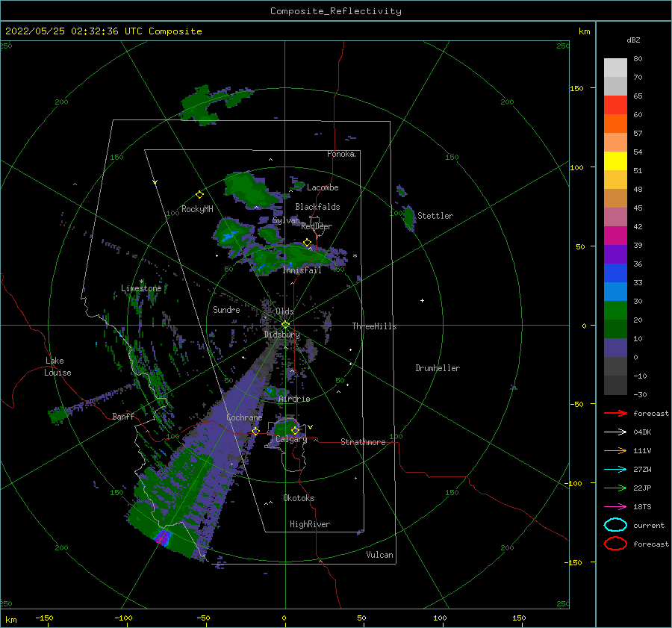This screenshot has height=628, width=672.
Task: Click the Vulcan city label
Action: coord(380,555)
